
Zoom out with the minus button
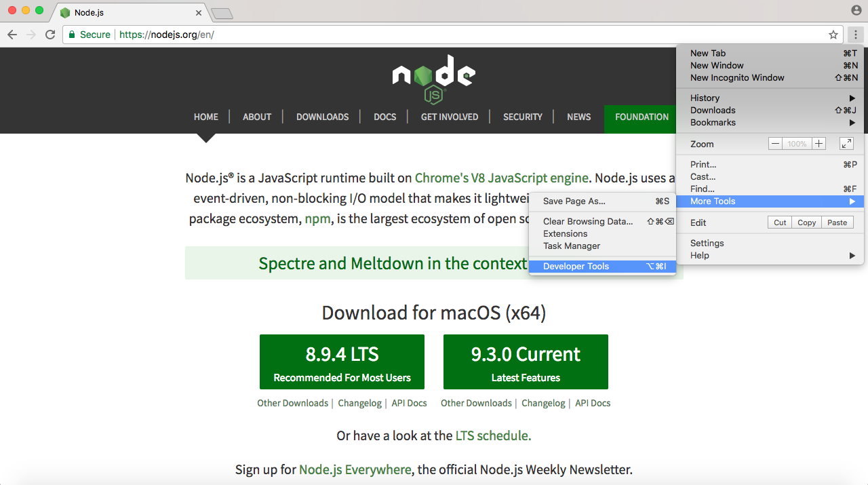click(x=775, y=144)
